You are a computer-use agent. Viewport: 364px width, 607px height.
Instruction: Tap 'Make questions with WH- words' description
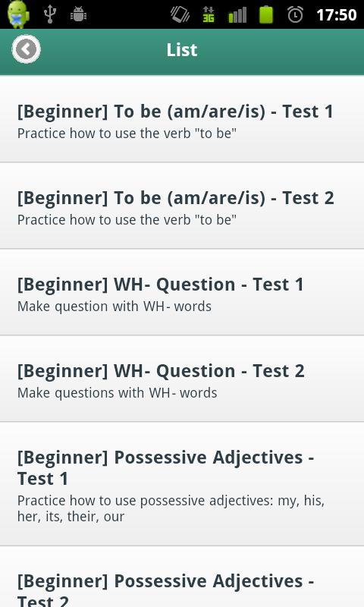(118, 393)
